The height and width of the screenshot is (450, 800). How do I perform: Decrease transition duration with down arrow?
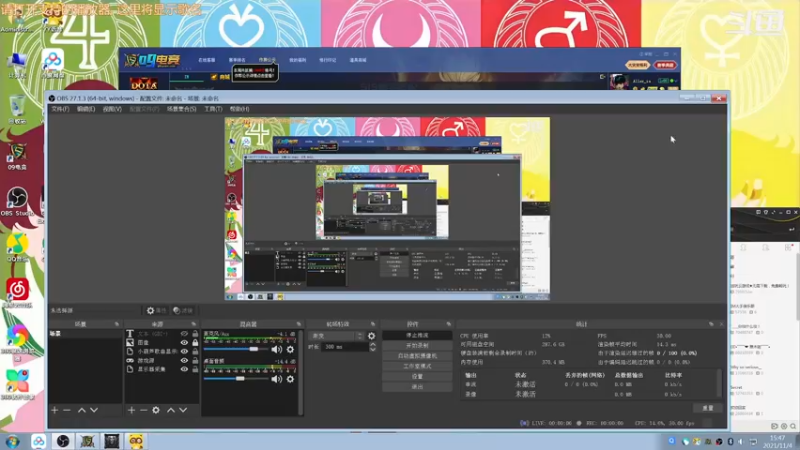coord(373,349)
